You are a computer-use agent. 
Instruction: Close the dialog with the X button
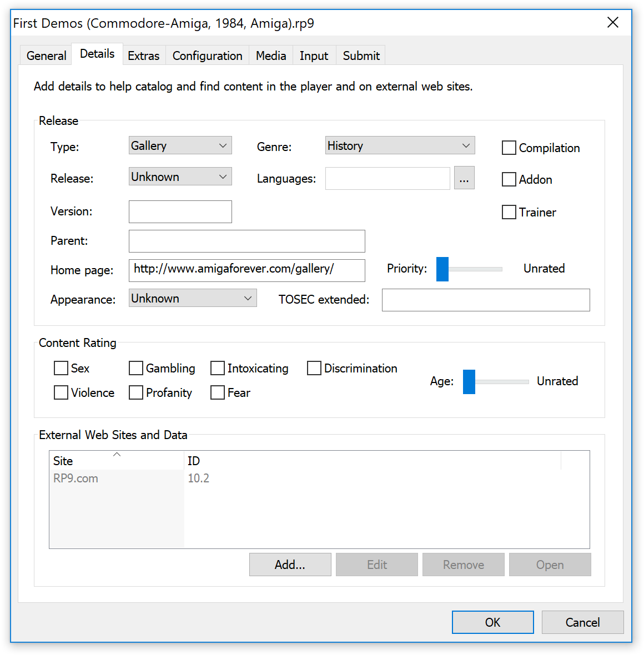pyautogui.click(x=612, y=23)
